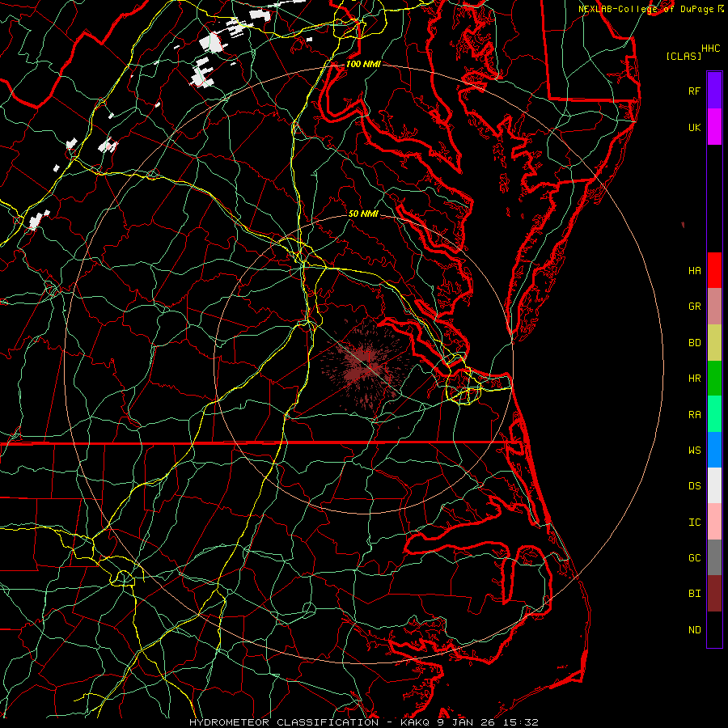Click the HA red legend swatch

pos(714,270)
